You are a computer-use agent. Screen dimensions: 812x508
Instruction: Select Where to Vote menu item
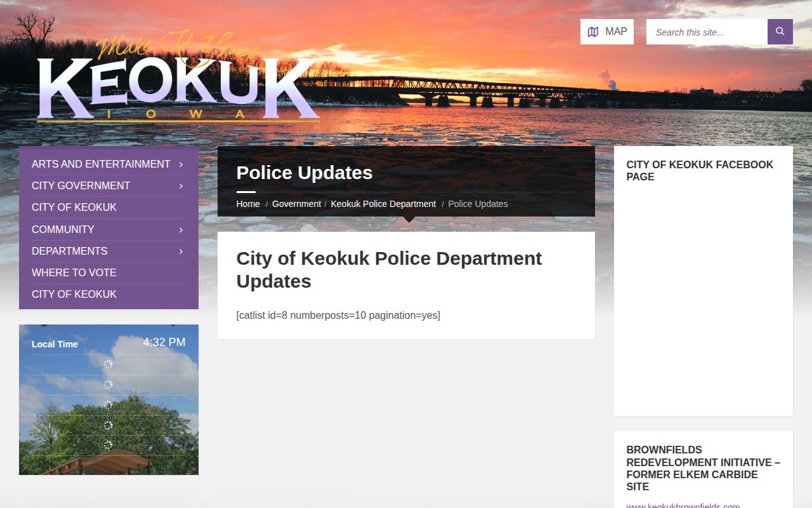click(x=74, y=272)
